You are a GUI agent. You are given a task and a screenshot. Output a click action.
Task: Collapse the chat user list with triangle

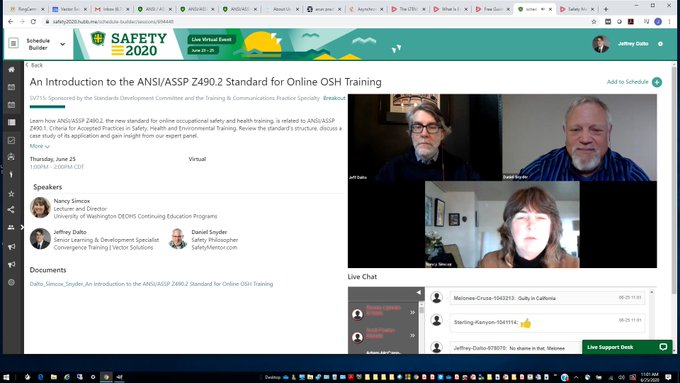tap(418, 293)
